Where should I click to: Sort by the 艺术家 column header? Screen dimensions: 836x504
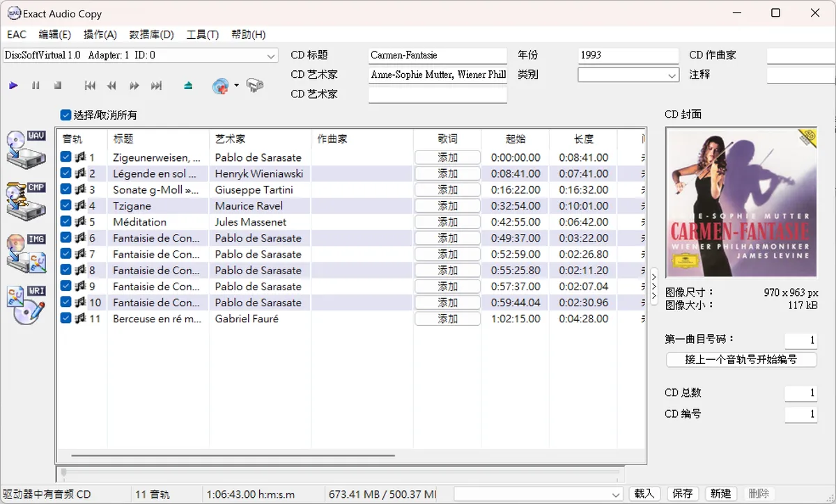[260, 139]
